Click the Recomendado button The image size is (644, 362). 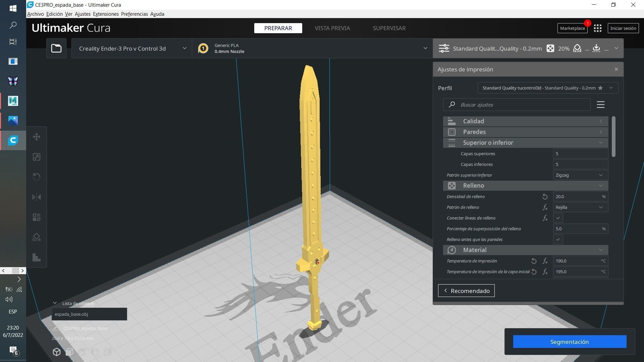click(x=466, y=291)
